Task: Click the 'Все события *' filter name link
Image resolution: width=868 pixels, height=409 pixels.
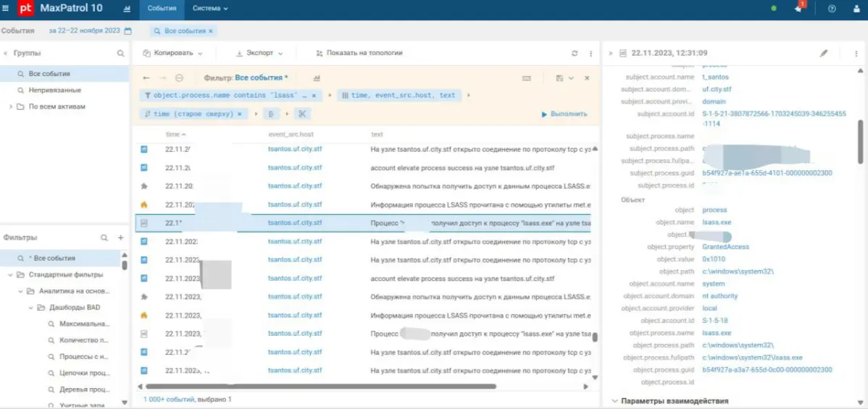Action: [262, 78]
